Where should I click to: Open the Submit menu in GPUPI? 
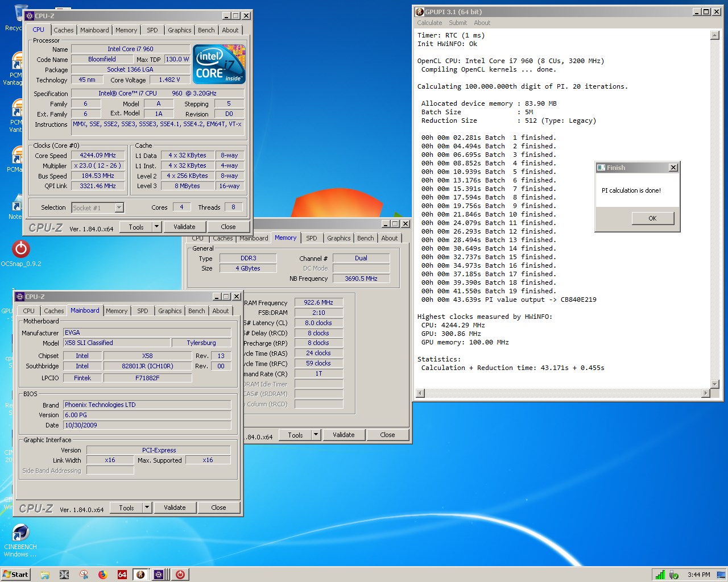[x=458, y=23]
